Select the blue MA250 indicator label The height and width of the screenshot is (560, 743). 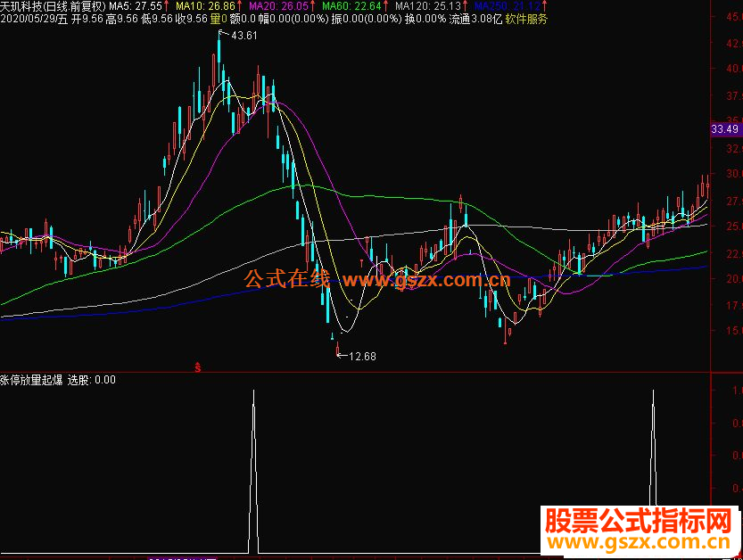[x=508, y=6]
